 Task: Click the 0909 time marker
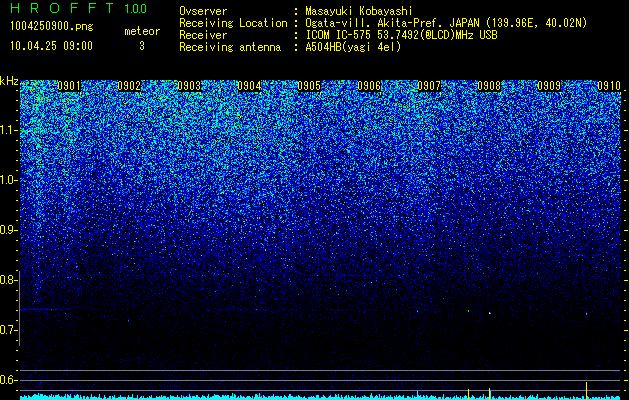pos(549,86)
